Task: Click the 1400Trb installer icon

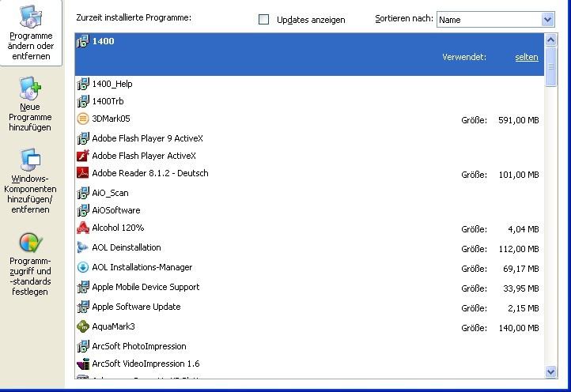Action: point(83,101)
